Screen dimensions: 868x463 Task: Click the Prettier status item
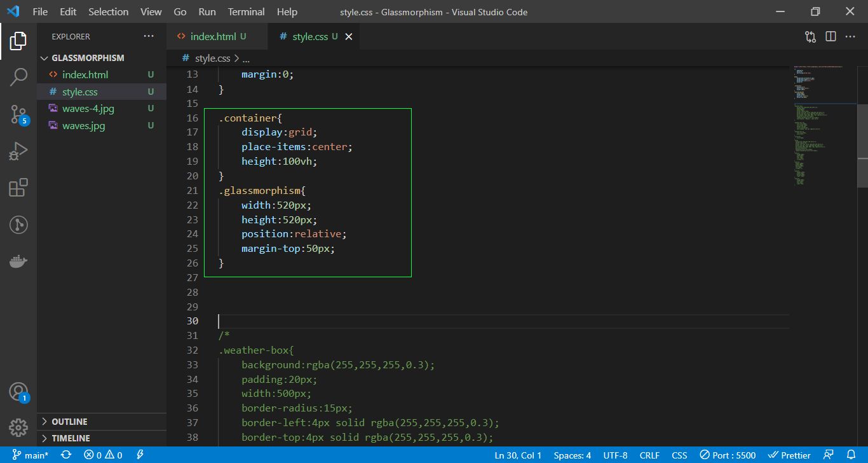789,455
